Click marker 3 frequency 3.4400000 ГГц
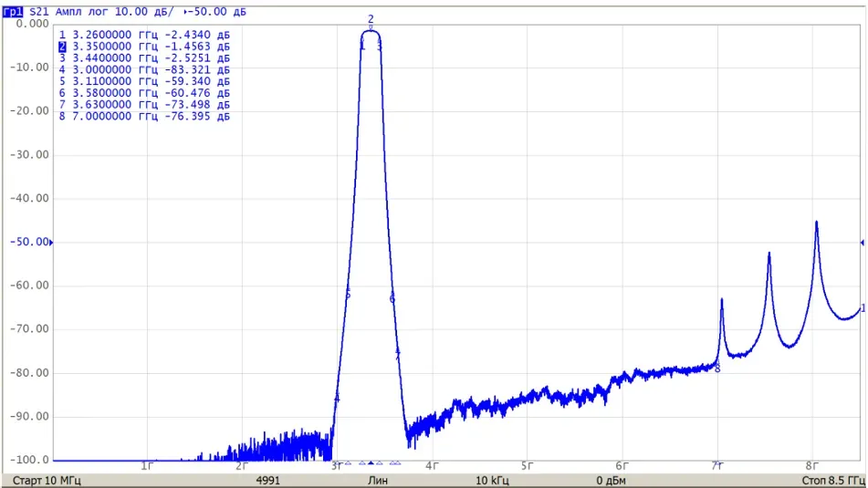The image size is (868, 488). (x=115, y=58)
